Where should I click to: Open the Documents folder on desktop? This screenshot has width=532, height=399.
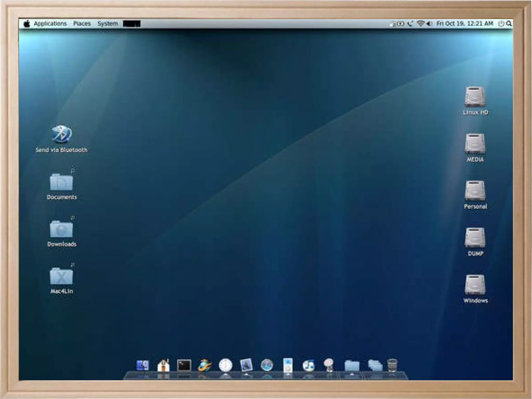point(61,182)
